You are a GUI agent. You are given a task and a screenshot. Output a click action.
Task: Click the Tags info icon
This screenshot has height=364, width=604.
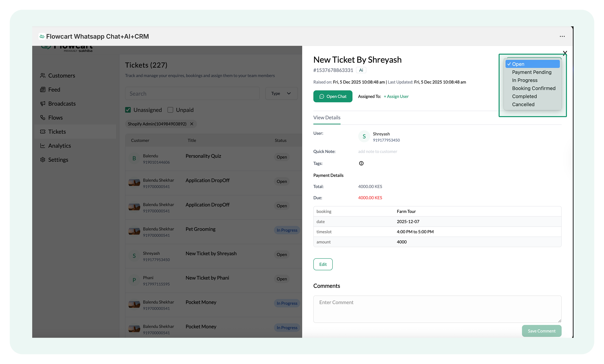(x=361, y=163)
